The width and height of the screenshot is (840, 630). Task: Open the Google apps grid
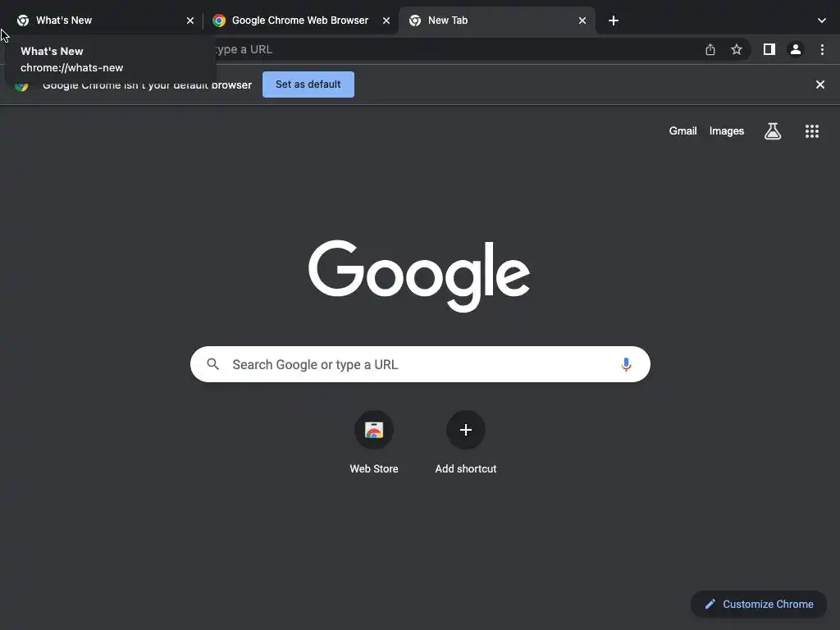(812, 131)
